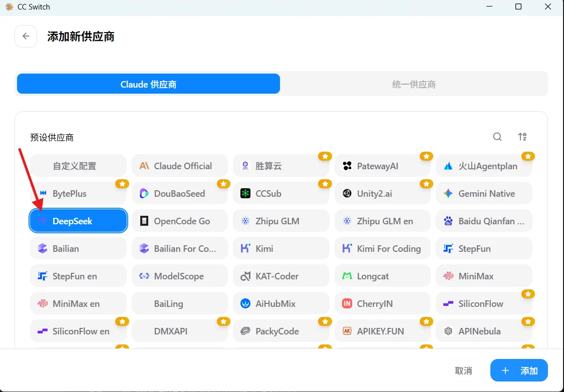Choose the Longcat provider

click(383, 276)
